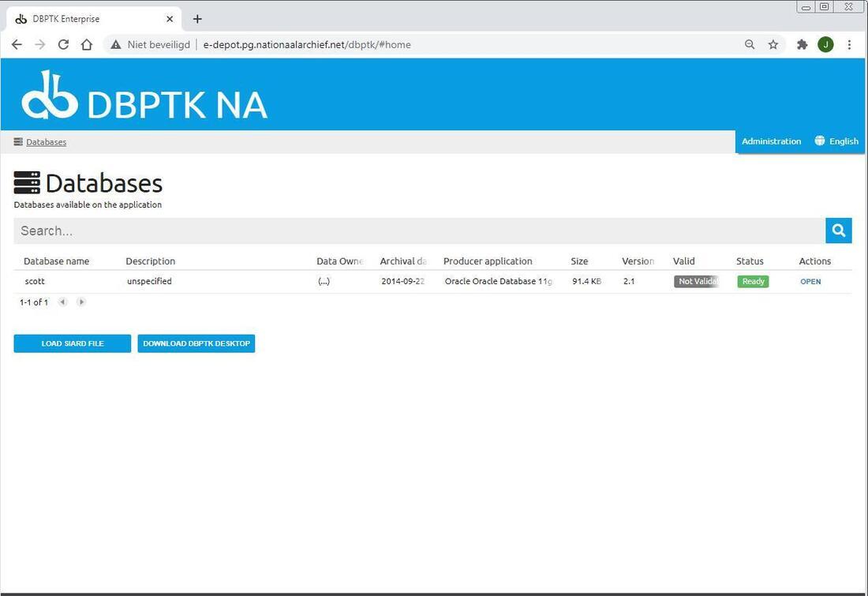Image resolution: width=868 pixels, height=596 pixels.
Task: Click the Description column header
Action: pyautogui.click(x=151, y=261)
